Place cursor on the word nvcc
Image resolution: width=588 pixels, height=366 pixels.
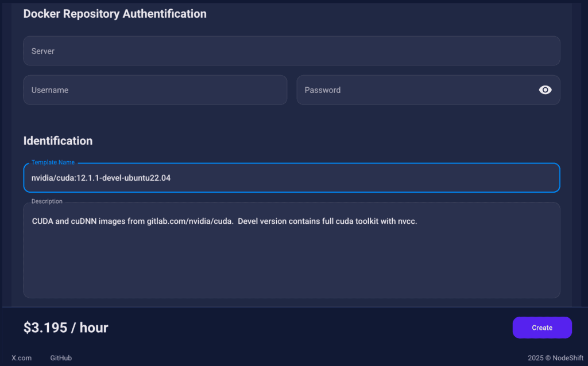pyautogui.click(x=407, y=221)
